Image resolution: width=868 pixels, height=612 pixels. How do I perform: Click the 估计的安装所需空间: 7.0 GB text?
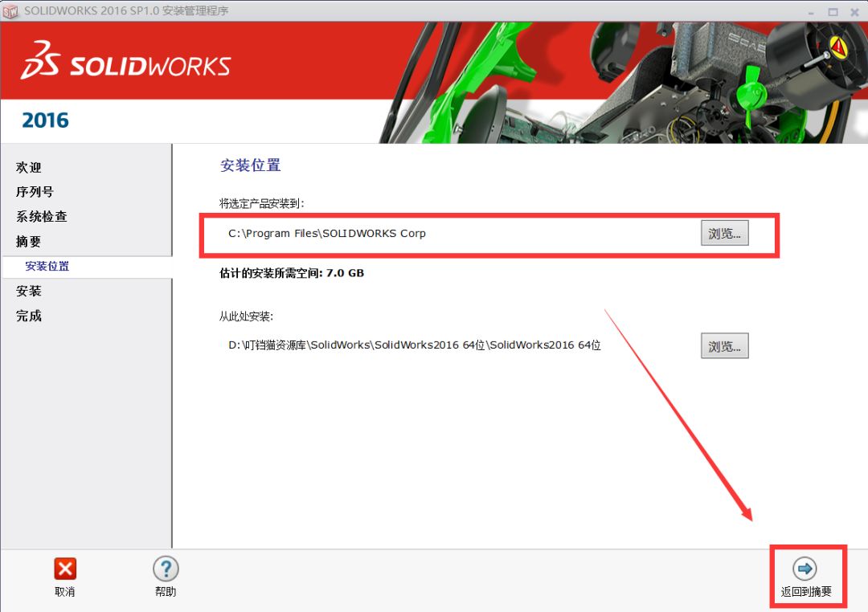coord(292,273)
